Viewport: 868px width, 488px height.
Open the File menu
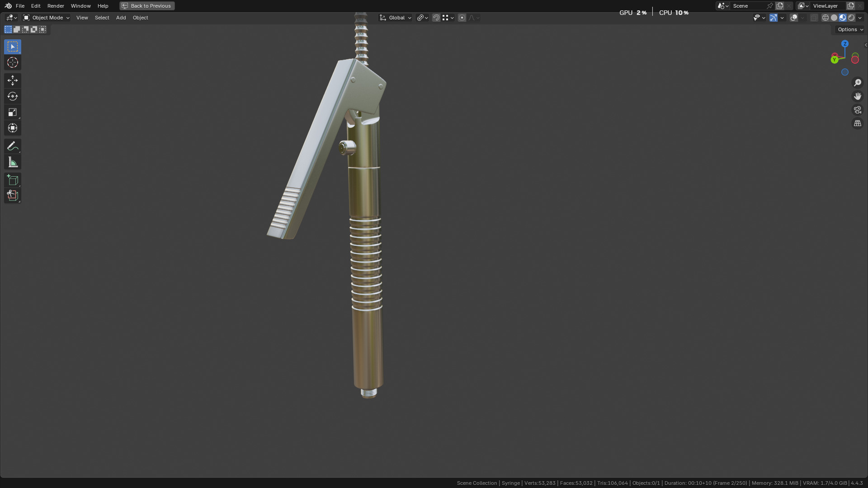[x=20, y=6]
